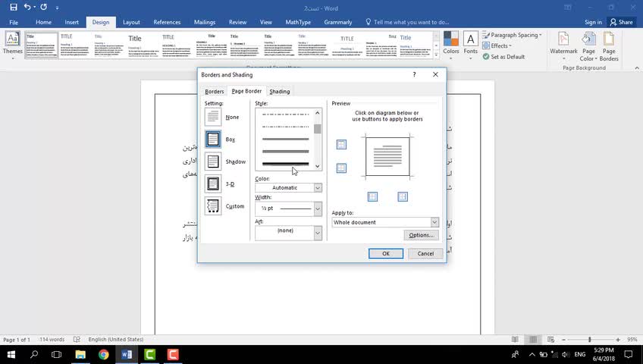Open the Page Color menu
The height and width of the screenshot is (364, 643).
coord(588,46)
